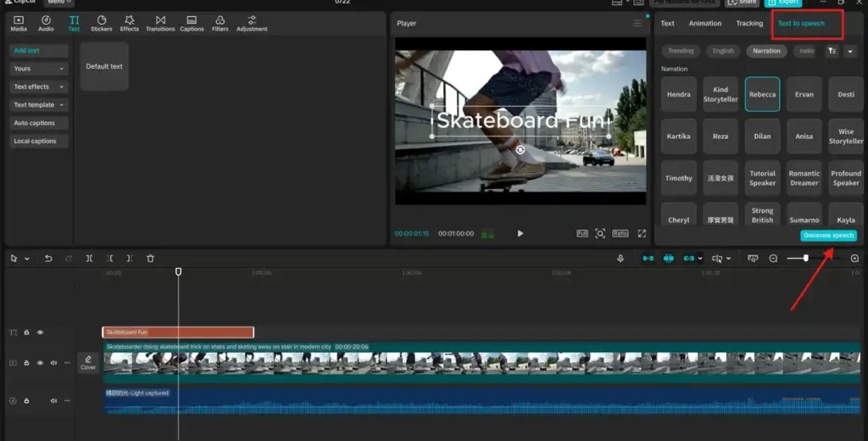Image resolution: width=868 pixels, height=441 pixels.
Task: Open the Effects panel
Action: coord(130,23)
